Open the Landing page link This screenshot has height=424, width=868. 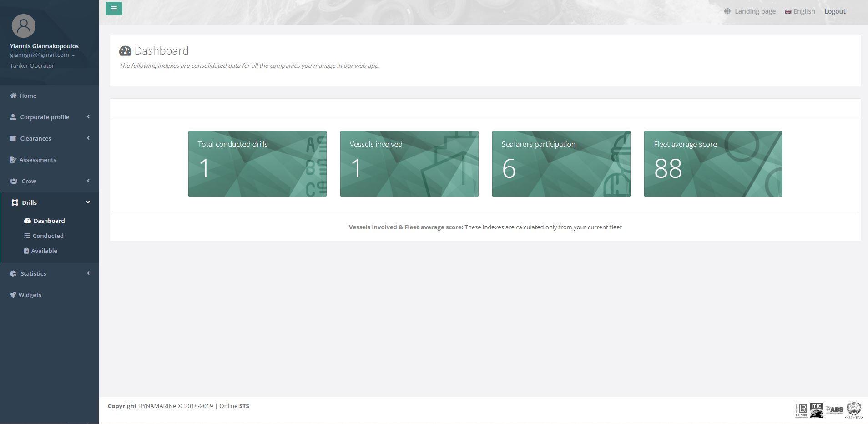point(755,11)
